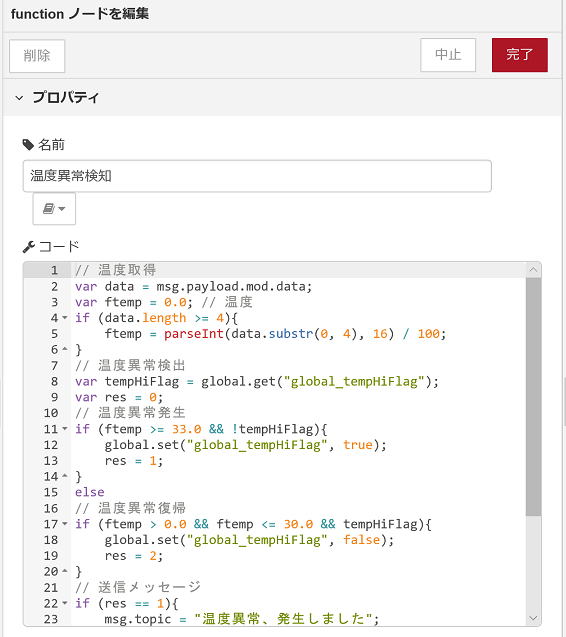Fold the if block at line 22
The image size is (566, 637).
coord(65,603)
